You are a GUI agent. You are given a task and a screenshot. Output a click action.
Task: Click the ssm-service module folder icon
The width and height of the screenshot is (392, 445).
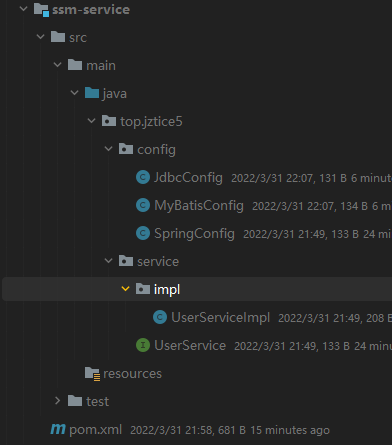[42, 10]
